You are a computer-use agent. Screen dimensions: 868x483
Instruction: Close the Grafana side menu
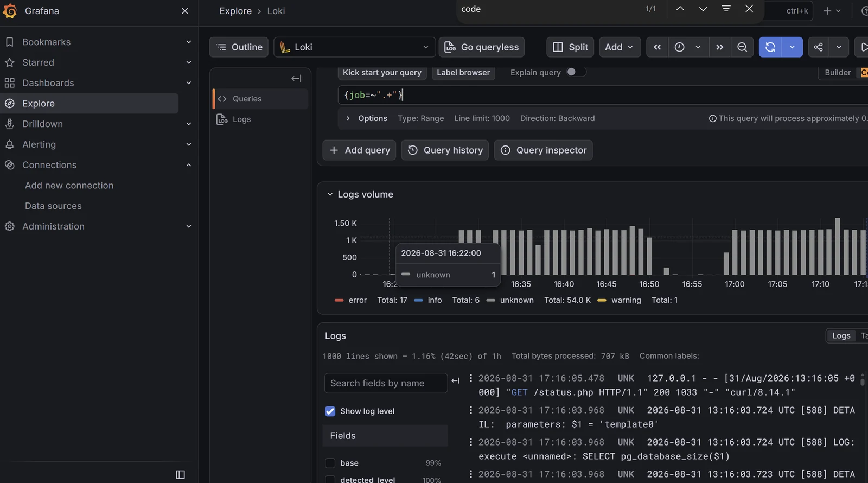click(185, 11)
